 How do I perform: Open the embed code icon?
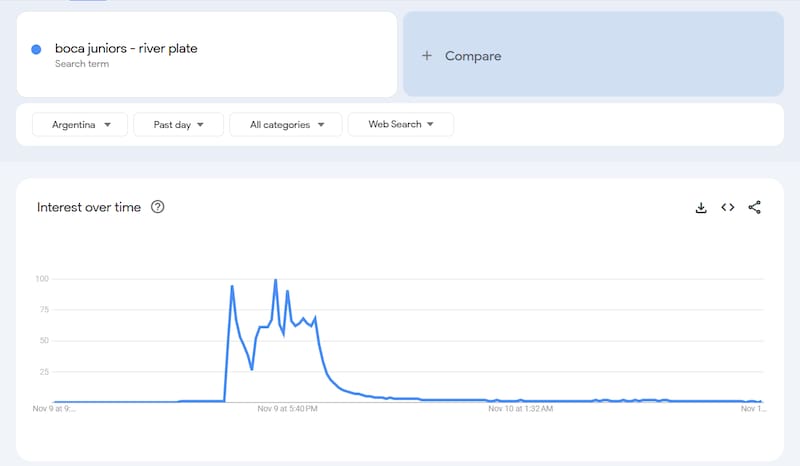point(728,207)
